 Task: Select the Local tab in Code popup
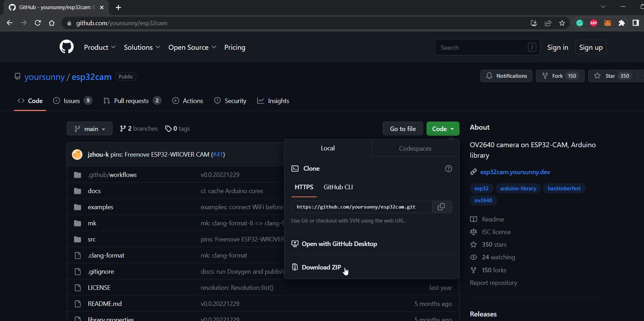click(328, 148)
